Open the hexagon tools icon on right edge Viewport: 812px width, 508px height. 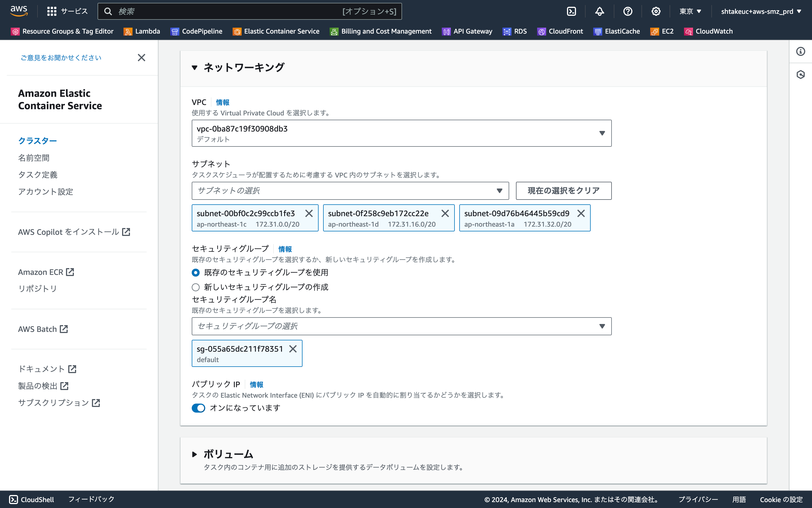(801, 74)
